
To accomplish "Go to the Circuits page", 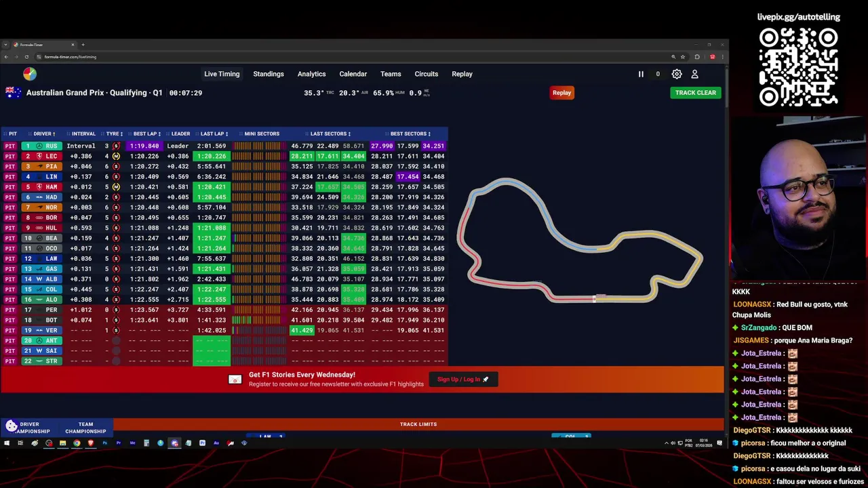I will pyautogui.click(x=427, y=74).
